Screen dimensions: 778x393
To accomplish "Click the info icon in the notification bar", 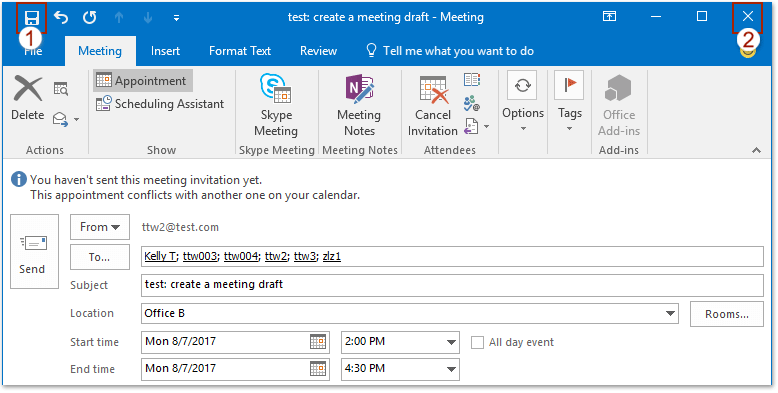I will (x=19, y=179).
